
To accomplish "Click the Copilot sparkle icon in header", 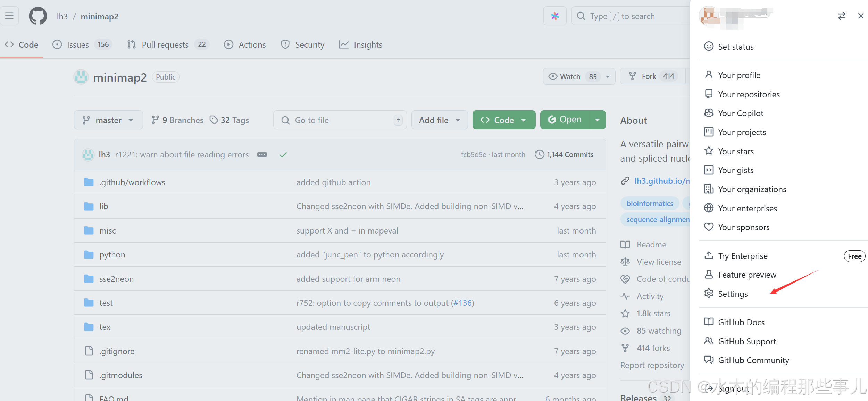I will point(555,16).
